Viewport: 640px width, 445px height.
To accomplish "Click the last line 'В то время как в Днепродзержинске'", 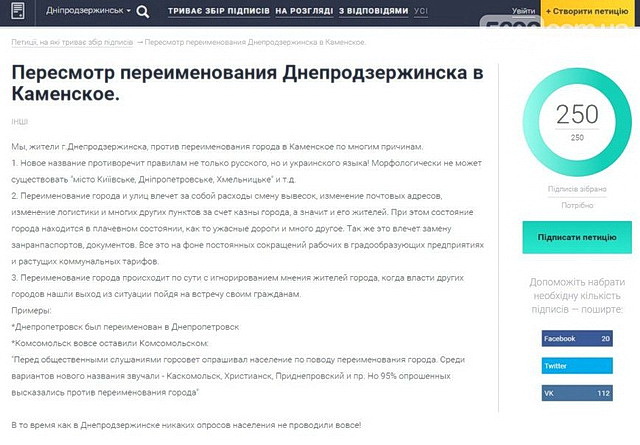I will tap(186, 425).
